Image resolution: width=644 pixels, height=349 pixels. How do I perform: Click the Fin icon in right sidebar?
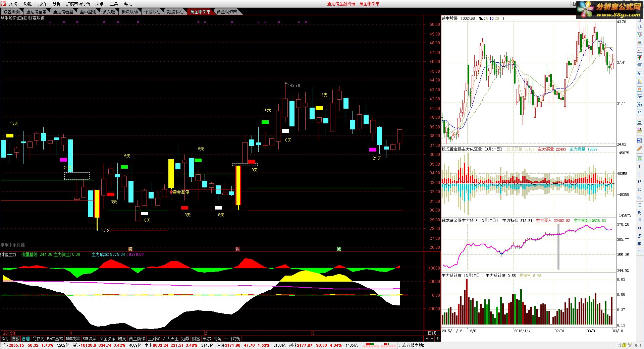coord(640,74)
